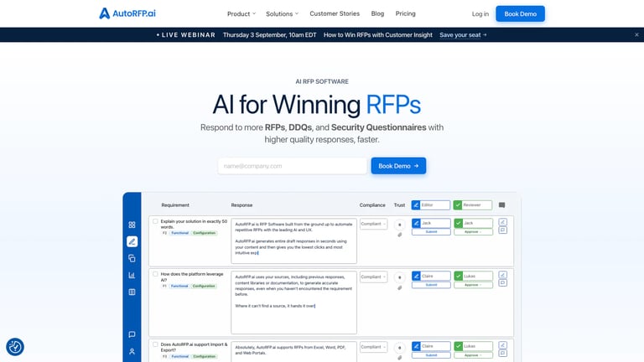Open the Pricing page
The height and width of the screenshot is (362, 644).
coord(405,13)
